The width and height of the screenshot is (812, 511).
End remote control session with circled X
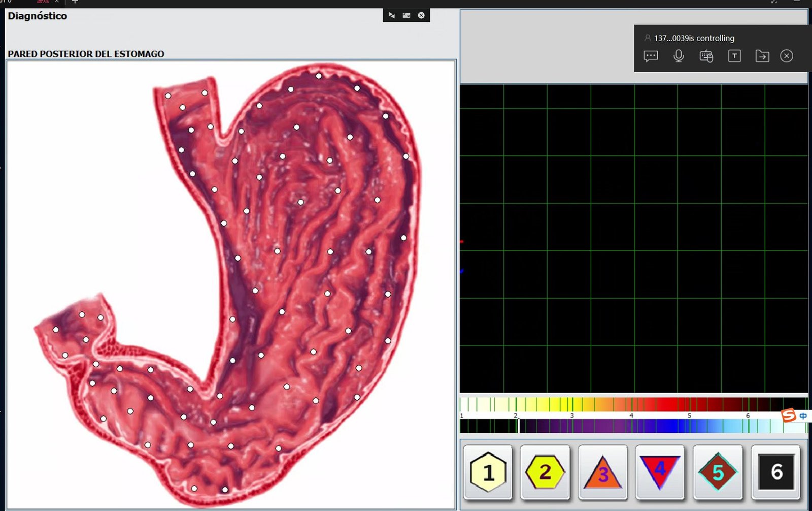[787, 56]
